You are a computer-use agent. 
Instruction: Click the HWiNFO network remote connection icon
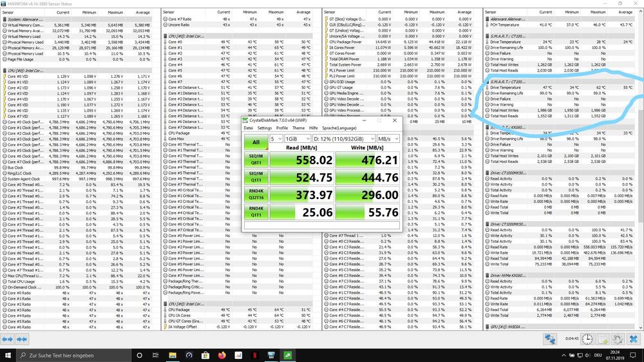[x=550, y=339]
